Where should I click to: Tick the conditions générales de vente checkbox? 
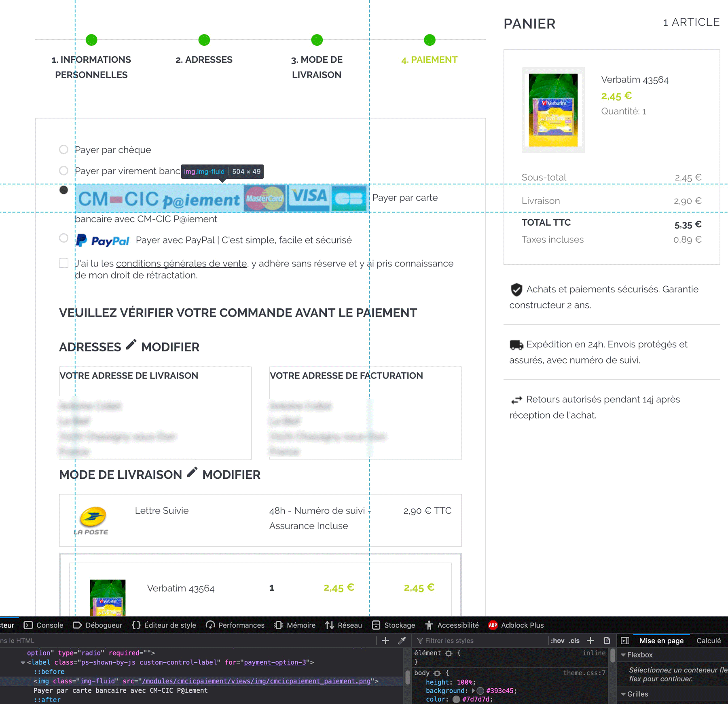(63, 263)
